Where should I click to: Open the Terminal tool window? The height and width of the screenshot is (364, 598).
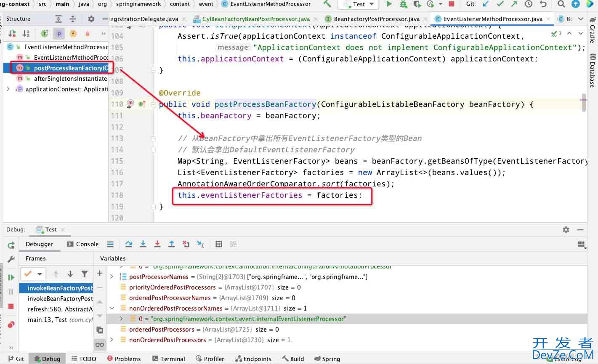pyautogui.click(x=168, y=359)
